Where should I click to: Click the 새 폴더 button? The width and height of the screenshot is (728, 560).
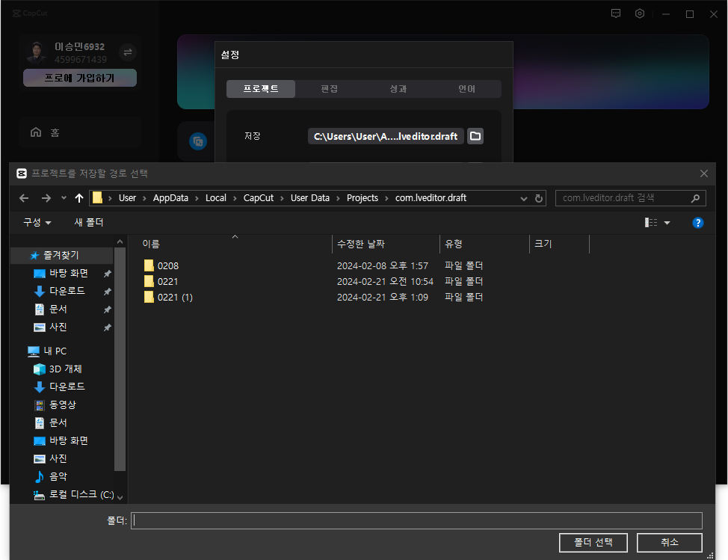pyautogui.click(x=89, y=222)
